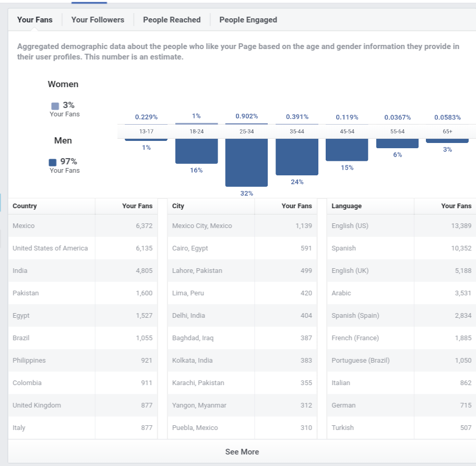Viewport: 476px width, 466px height.
Task: Select the Mexico country row
Action: (83, 225)
